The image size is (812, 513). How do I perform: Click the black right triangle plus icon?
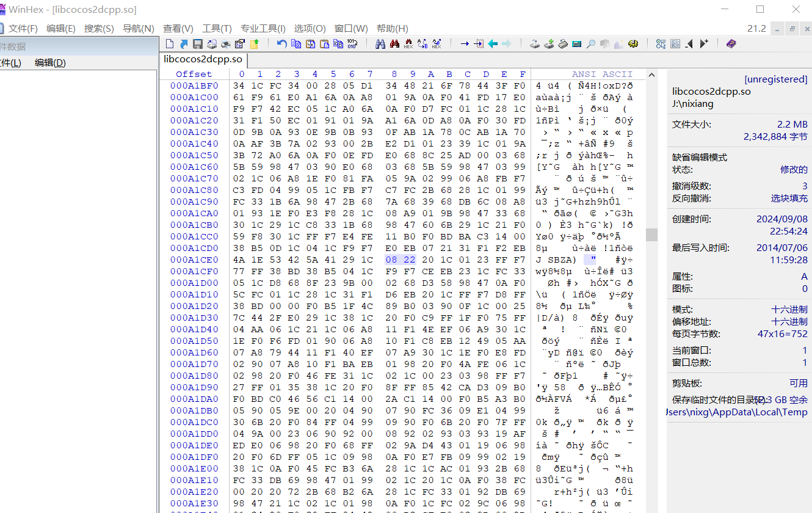pyautogui.click(x=704, y=44)
